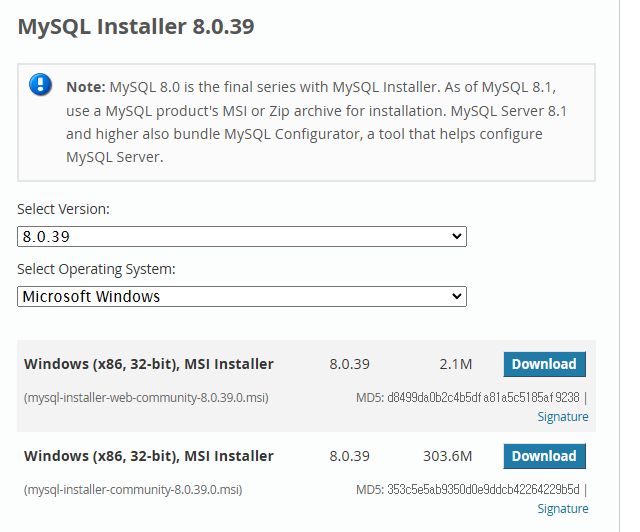Viewport: 640px width, 532px height.
Task: Click the MySQL Installer 8.0.39 heading
Action: click(x=136, y=27)
